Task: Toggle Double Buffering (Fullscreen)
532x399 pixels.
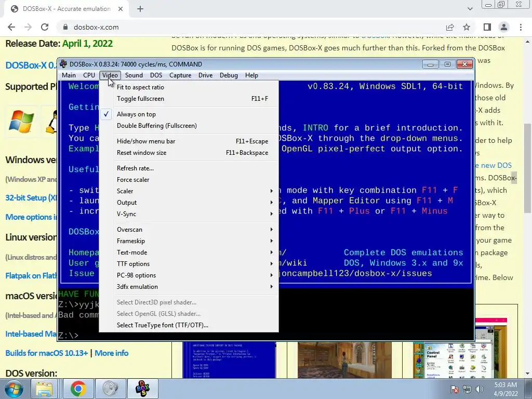Action: (189, 126)
